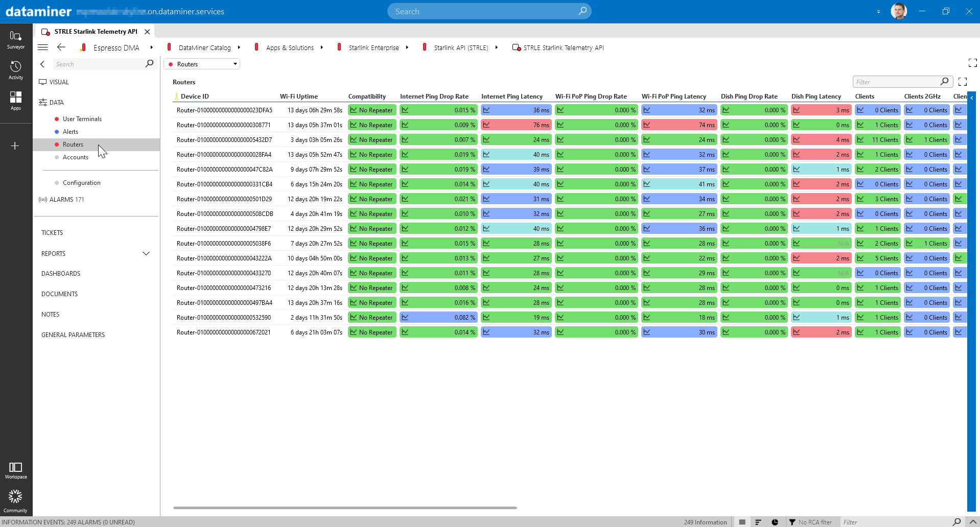980x527 pixels.
Task: Click the plus icon in the left sidebar
Action: point(15,146)
